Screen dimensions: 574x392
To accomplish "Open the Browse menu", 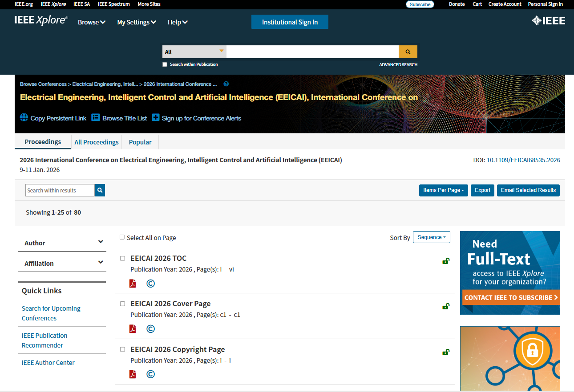I will pos(92,22).
